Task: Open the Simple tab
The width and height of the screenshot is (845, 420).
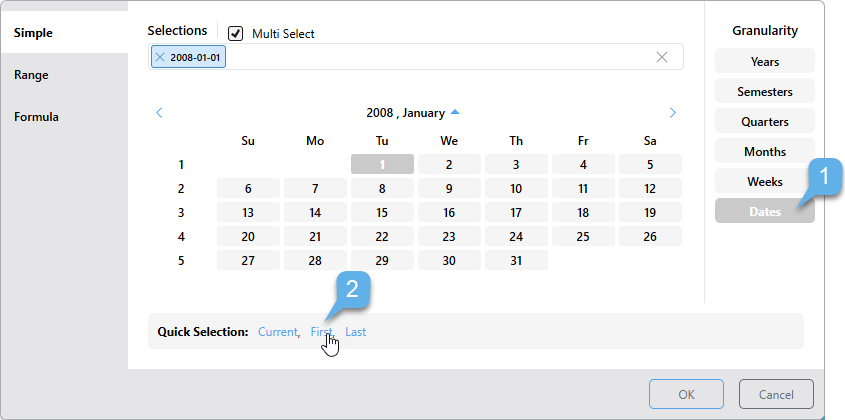Action: tap(33, 33)
